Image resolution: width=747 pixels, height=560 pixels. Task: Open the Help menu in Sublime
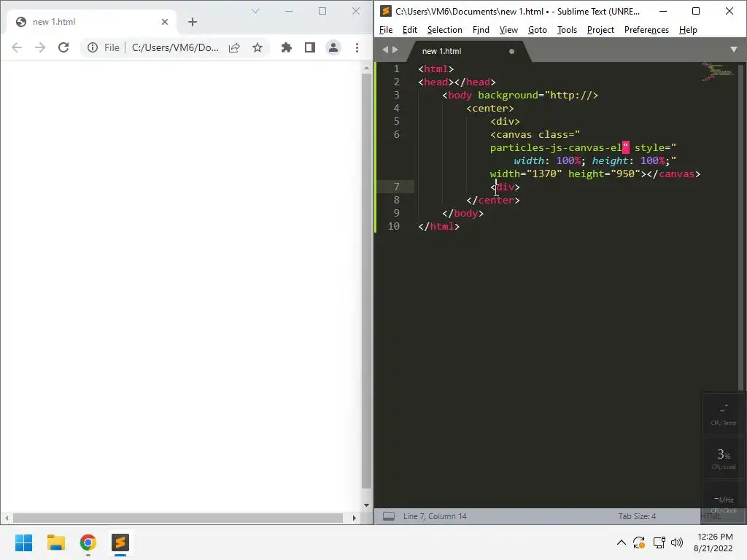click(688, 30)
